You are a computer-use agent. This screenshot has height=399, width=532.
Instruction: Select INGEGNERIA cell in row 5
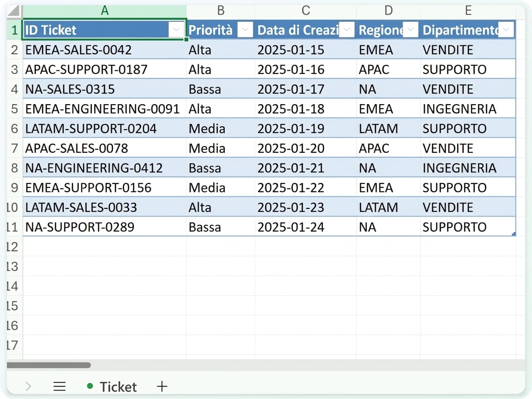[468, 109]
